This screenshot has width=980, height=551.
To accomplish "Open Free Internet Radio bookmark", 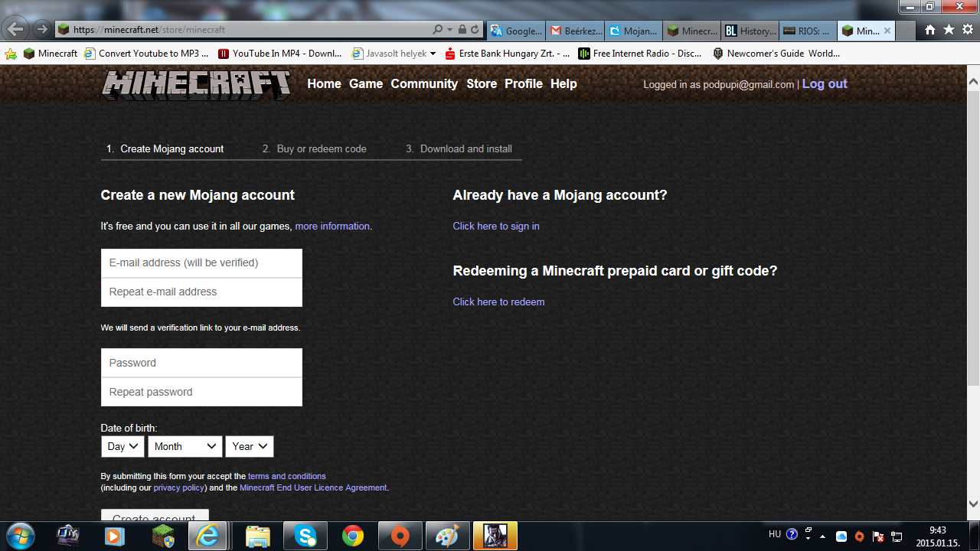I will (640, 54).
